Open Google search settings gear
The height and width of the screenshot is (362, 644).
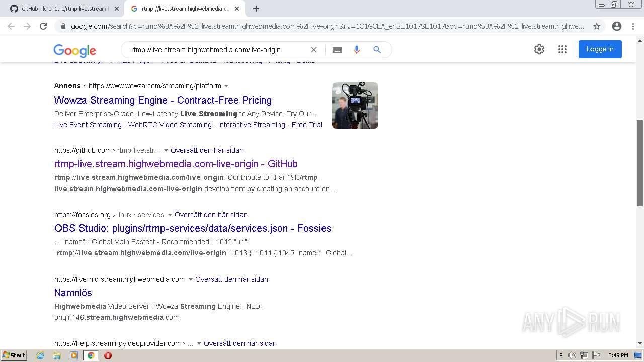[539, 49]
